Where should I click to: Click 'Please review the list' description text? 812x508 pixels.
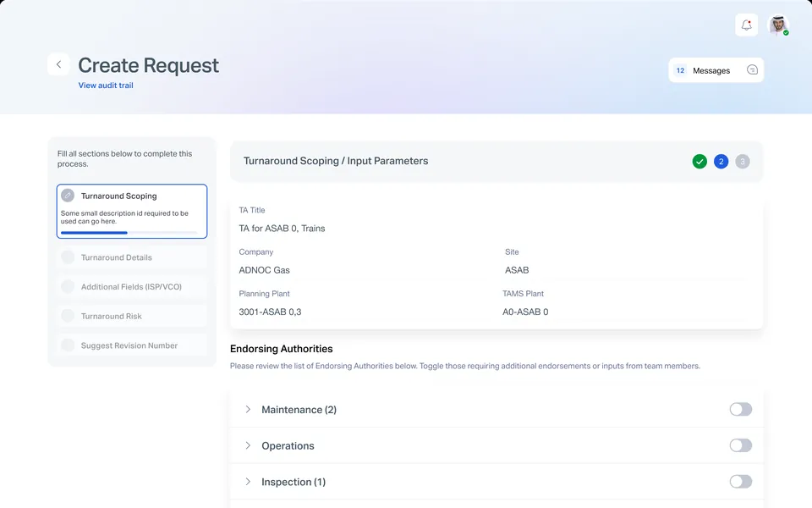pos(465,366)
